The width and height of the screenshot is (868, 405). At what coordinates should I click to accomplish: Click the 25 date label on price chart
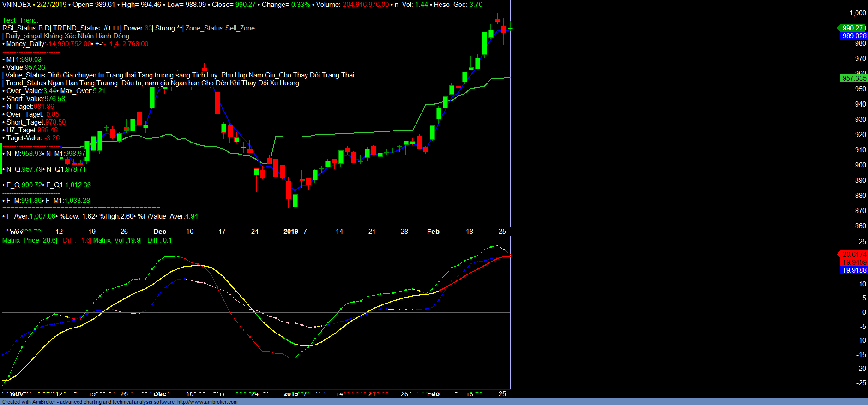coord(502,232)
